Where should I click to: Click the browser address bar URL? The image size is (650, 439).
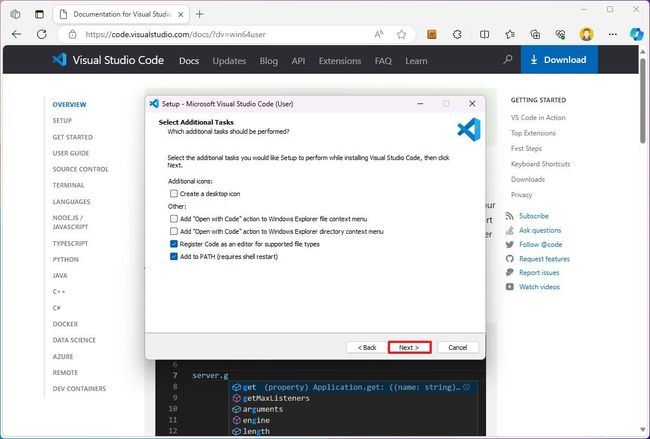[x=175, y=34]
